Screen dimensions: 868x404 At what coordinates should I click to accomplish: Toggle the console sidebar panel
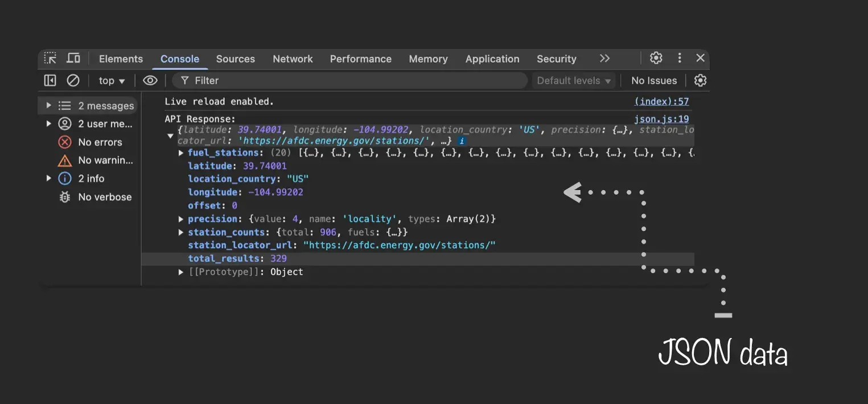click(50, 81)
